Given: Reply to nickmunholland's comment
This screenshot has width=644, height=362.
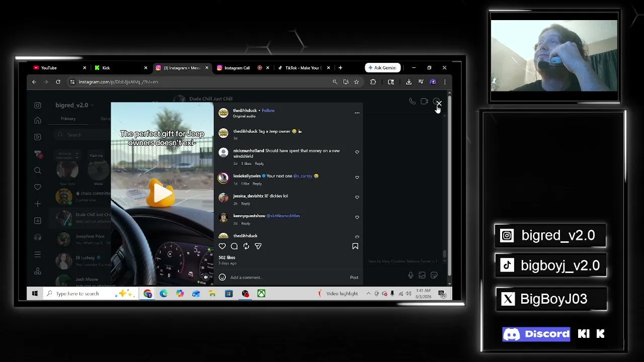Looking at the screenshot, I should (259, 163).
